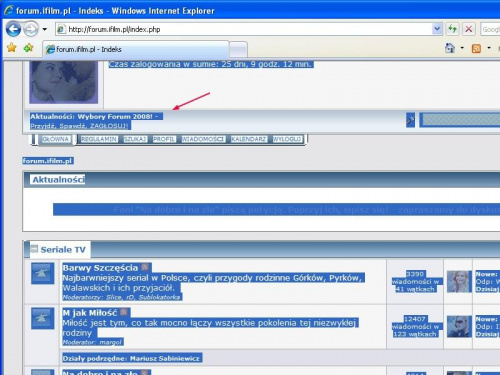Open the recent pages dropdown arrow
Image resolution: width=500 pixels, height=375 pixels.
pos(45,29)
